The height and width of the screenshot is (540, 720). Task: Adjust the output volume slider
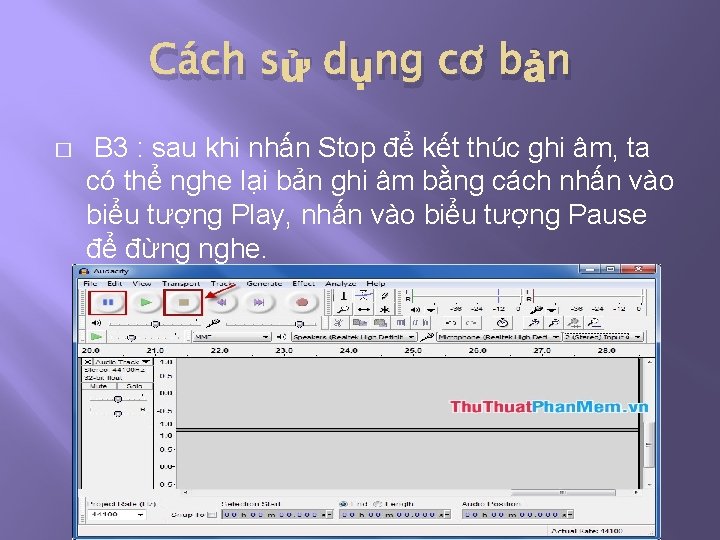click(155, 324)
